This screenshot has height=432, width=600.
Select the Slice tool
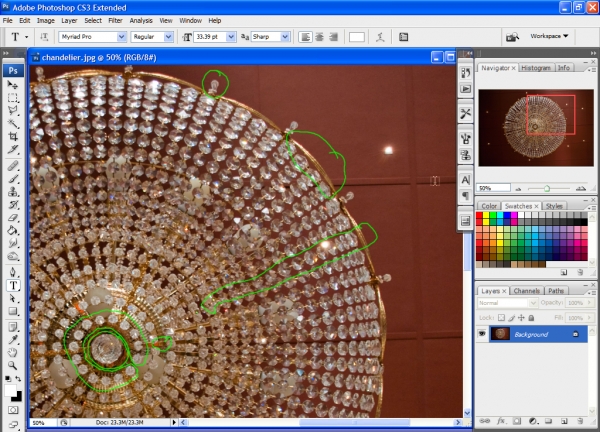pos(13,149)
